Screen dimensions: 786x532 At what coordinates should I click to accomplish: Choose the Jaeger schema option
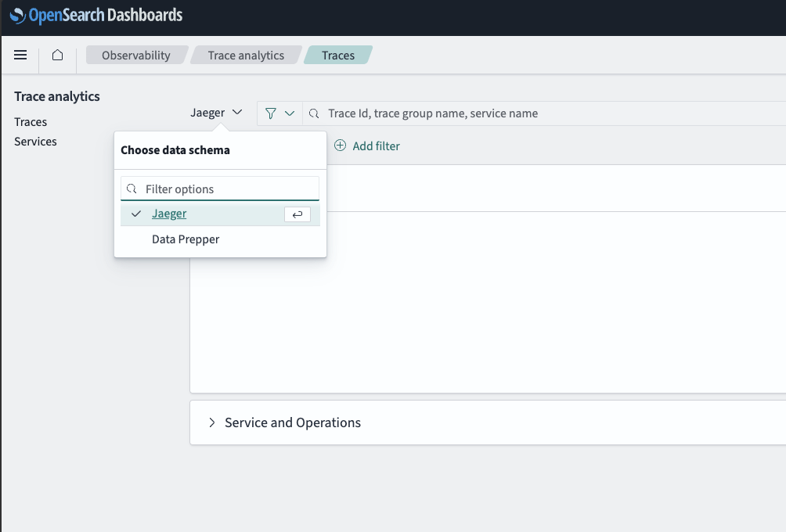(169, 214)
